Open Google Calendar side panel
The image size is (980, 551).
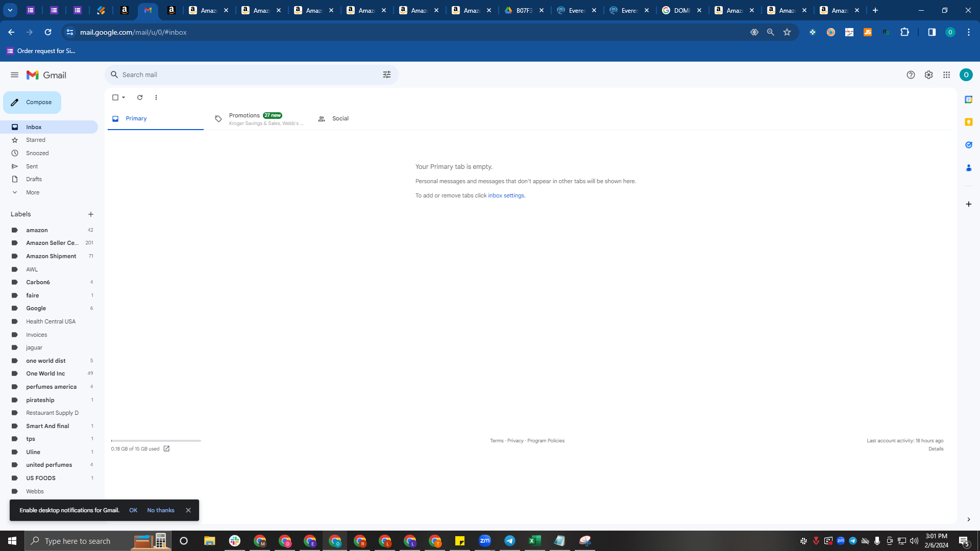968,99
